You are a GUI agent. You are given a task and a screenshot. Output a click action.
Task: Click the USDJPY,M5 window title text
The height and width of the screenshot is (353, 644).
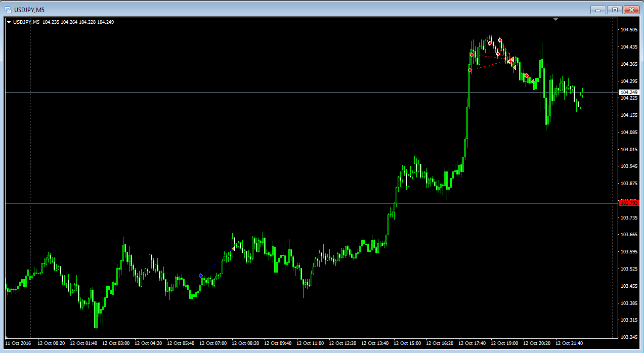[29, 10]
